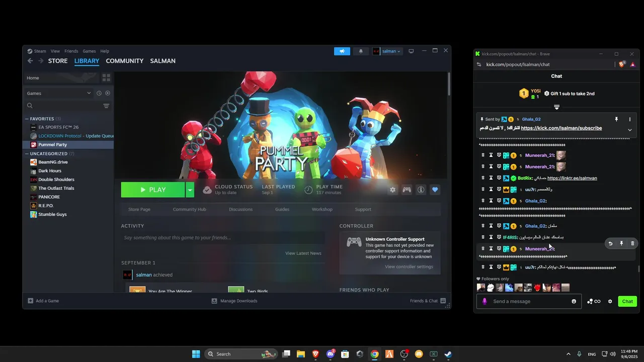
Task: Delete BotRix's message with trash icon
Action: 483,178
